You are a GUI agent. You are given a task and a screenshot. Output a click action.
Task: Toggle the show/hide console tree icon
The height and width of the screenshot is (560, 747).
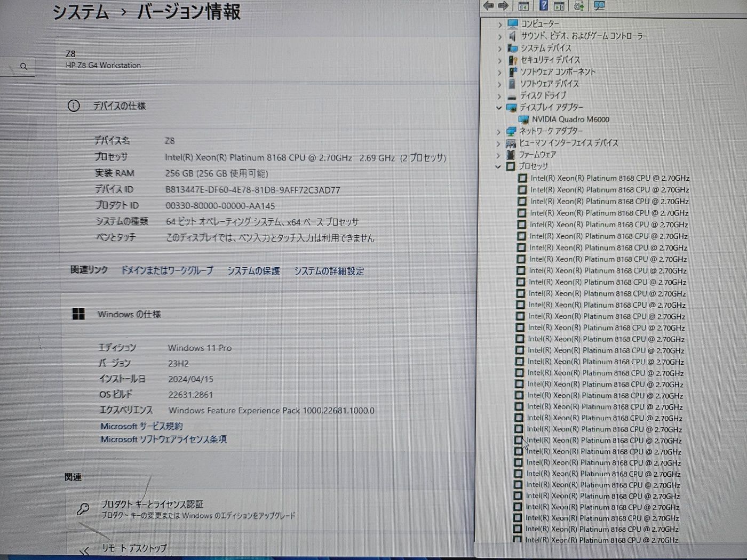[x=523, y=6]
